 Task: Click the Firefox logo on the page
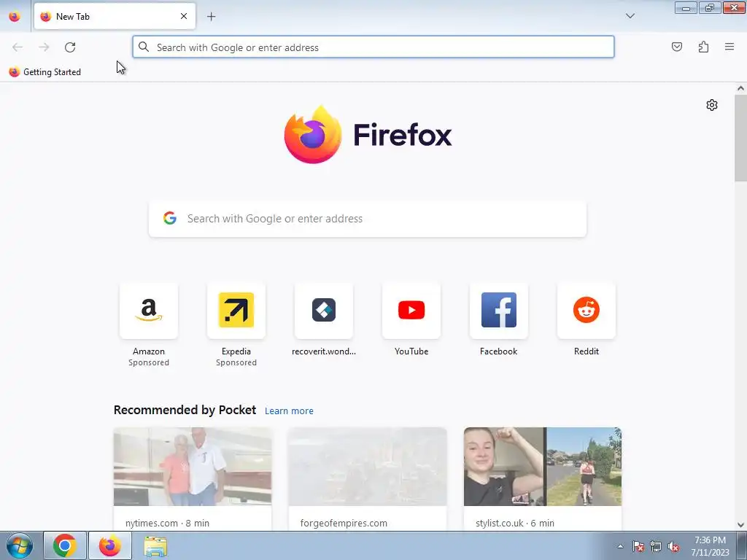368,135
